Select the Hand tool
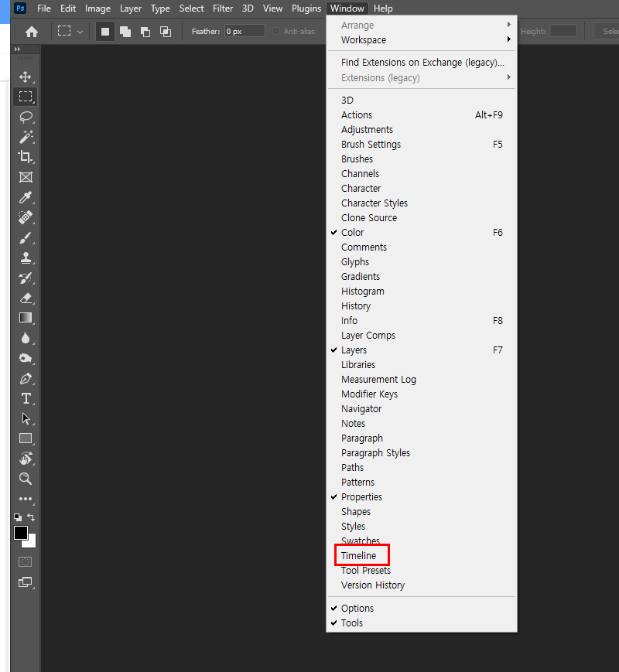 point(26,458)
